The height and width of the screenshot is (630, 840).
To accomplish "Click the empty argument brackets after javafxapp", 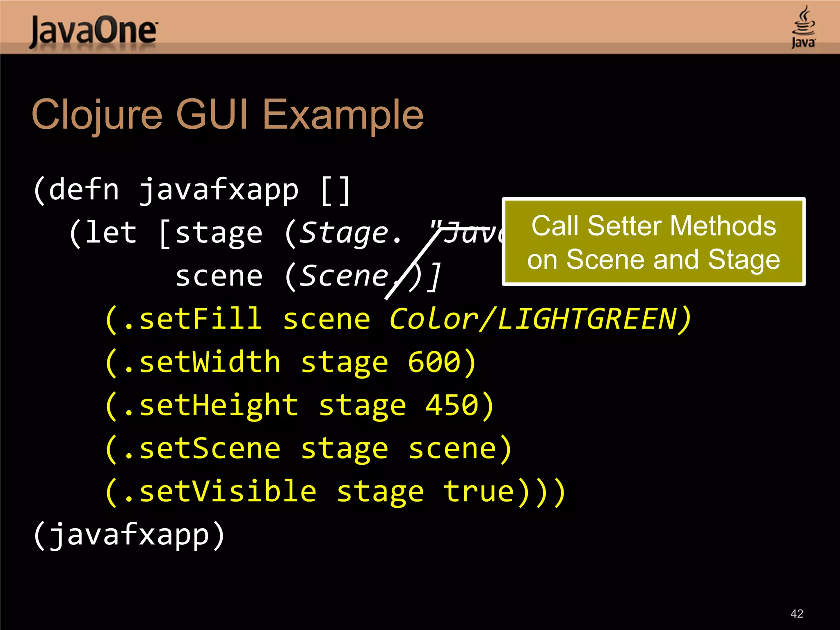I will [x=336, y=190].
